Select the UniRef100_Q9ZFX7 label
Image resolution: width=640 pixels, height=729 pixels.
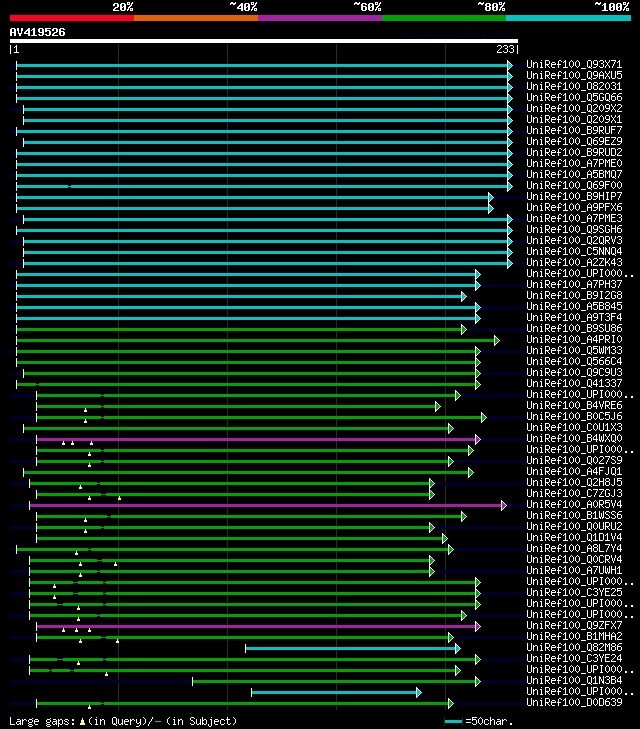click(x=574, y=625)
